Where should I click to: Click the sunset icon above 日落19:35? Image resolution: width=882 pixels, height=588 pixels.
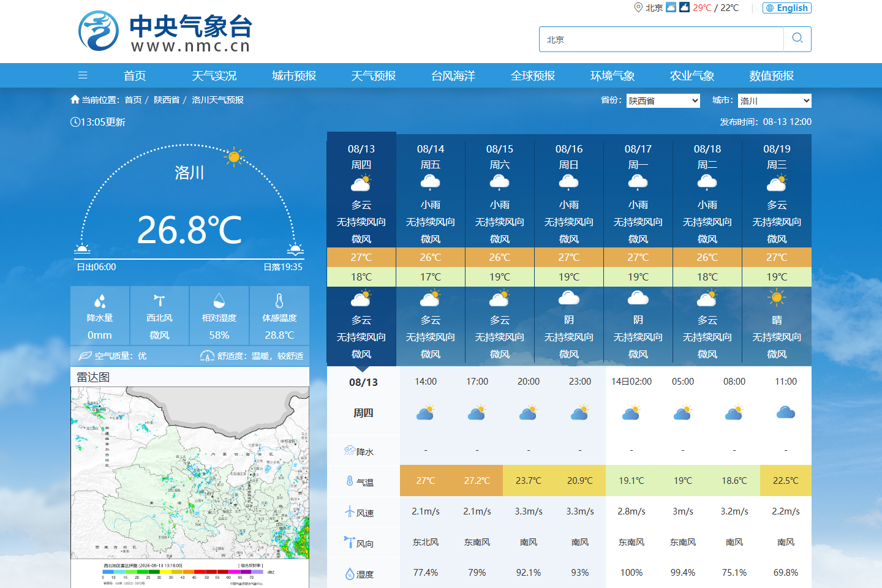(x=296, y=249)
